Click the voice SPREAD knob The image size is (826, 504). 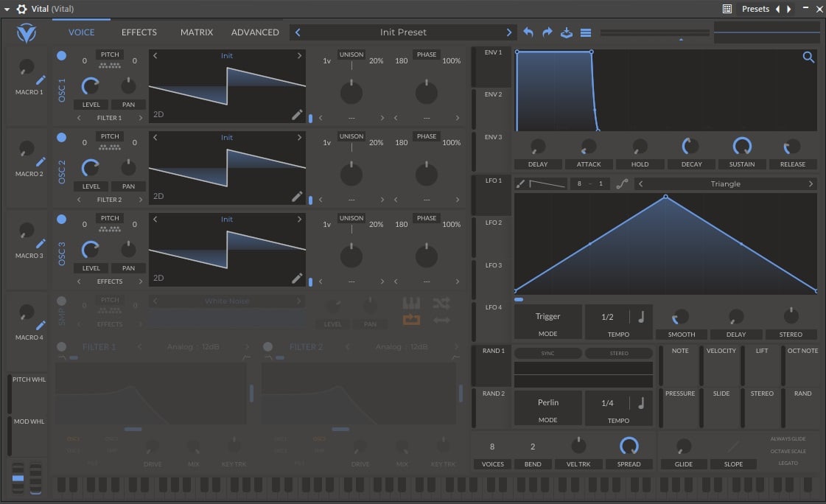629,446
